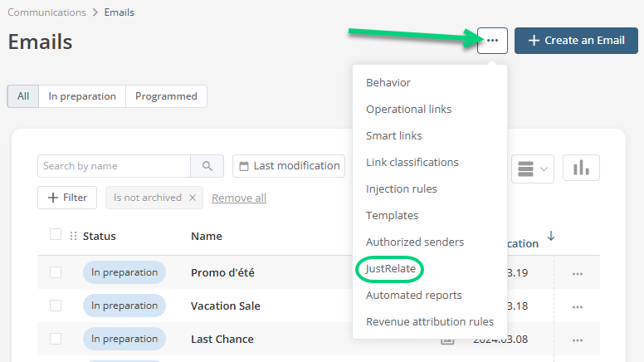
Task: Focus the Search by name field
Action: (x=115, y=166)
